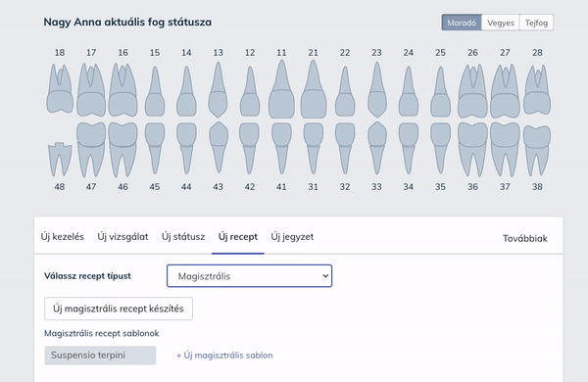The image size is (588, 382).
Task: Open the Magisztrális recept type dropdown
Action: (249, 276)
